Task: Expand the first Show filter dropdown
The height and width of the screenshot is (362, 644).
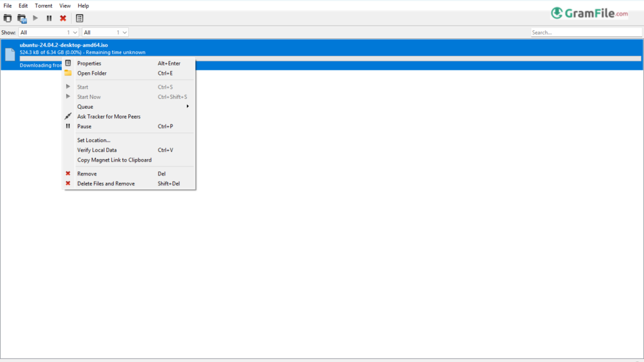Action: point(48,32)
